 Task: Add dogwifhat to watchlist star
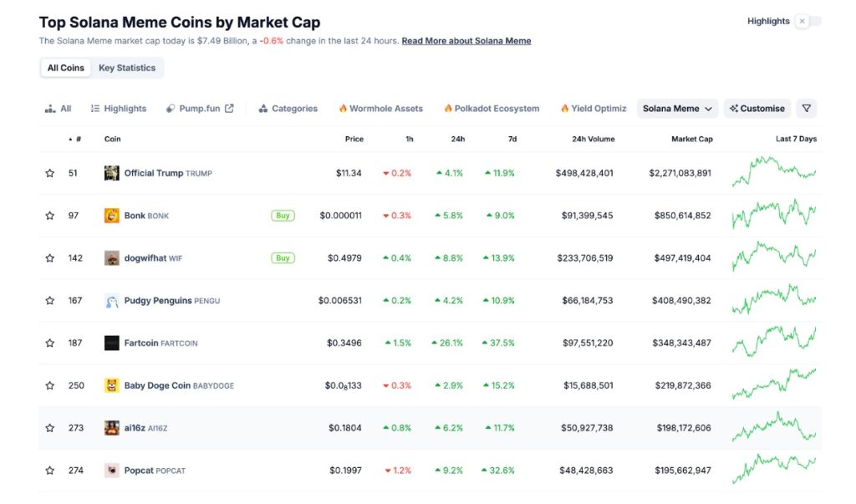[x=49, y=257]
